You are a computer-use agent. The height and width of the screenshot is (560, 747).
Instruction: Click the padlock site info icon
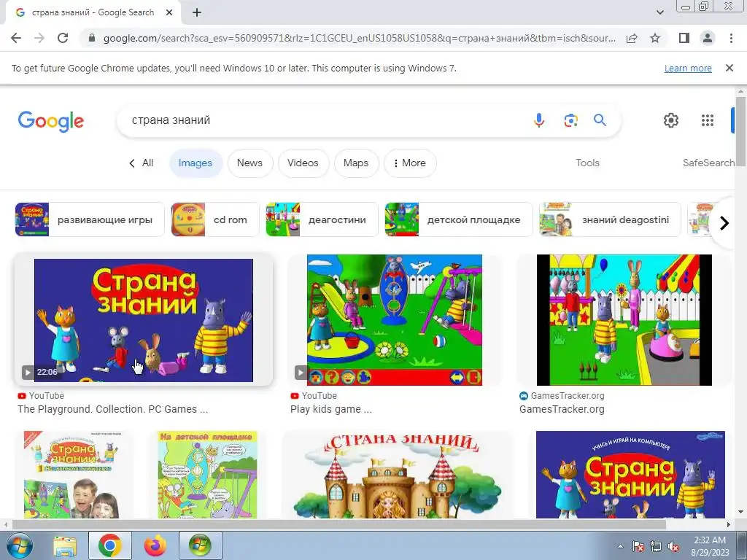pos(92,38)
